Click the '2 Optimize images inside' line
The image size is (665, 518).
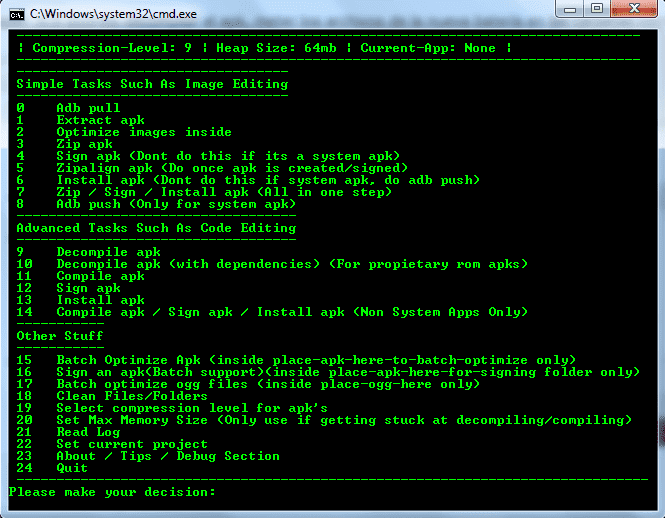124,132
